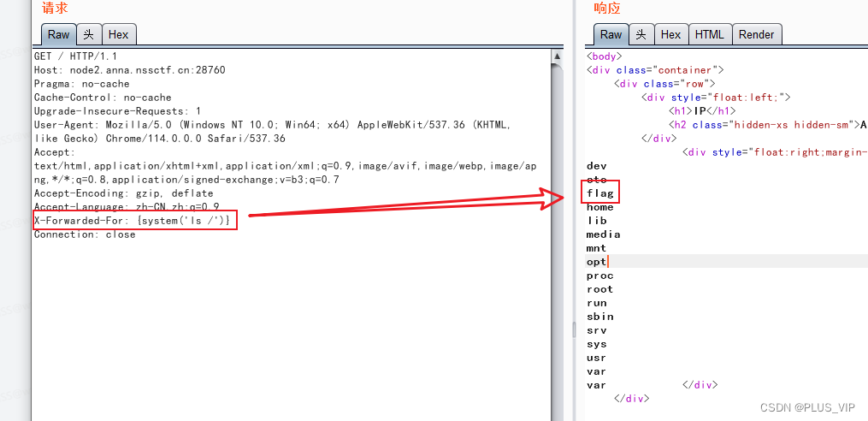868x421 pixels.
Task: Click the 'div style="float:right;margin-' response line
Action: [x=775, y=152]
